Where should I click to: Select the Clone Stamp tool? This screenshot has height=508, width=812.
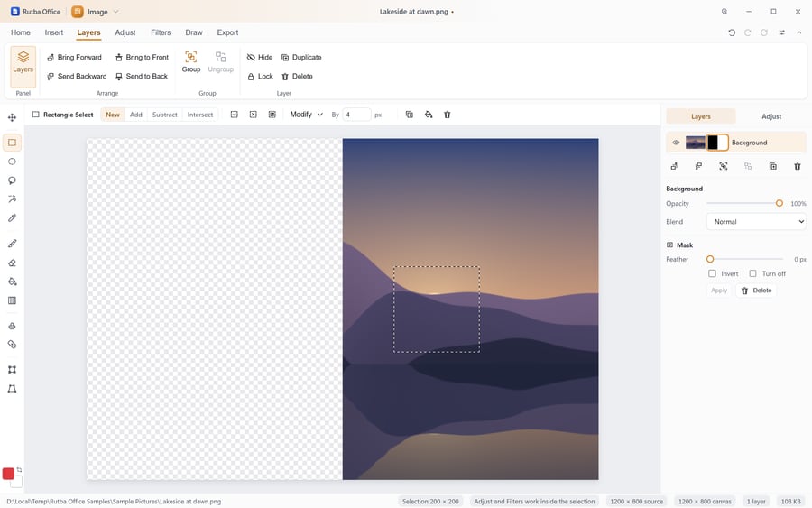pyautogui.click(x=12, y=326)
